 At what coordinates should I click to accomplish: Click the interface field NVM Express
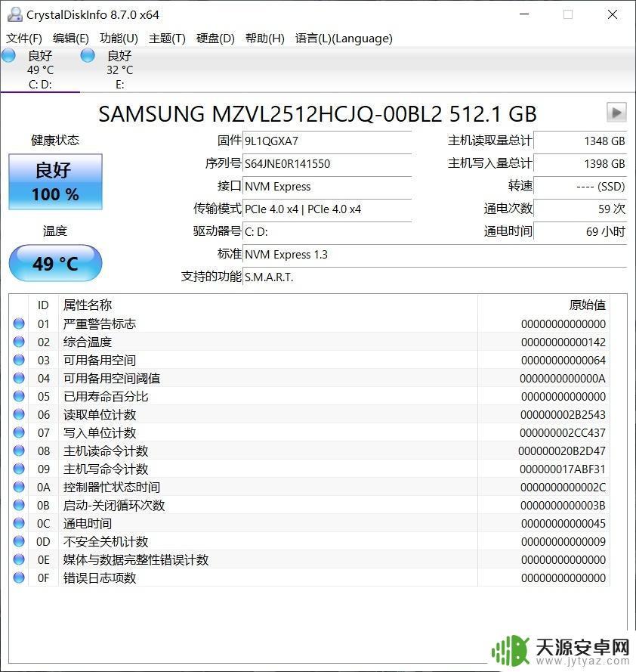(327, 187)
